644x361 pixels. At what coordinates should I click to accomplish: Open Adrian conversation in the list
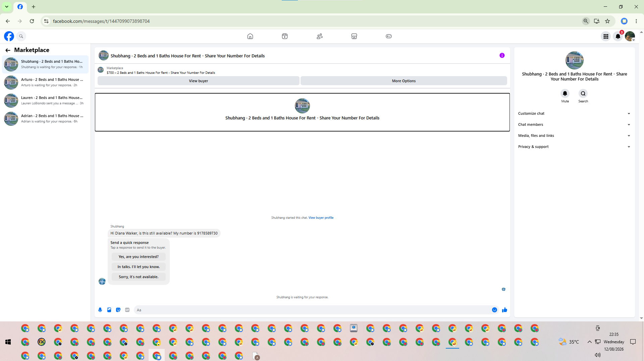[x=46, y=118]
